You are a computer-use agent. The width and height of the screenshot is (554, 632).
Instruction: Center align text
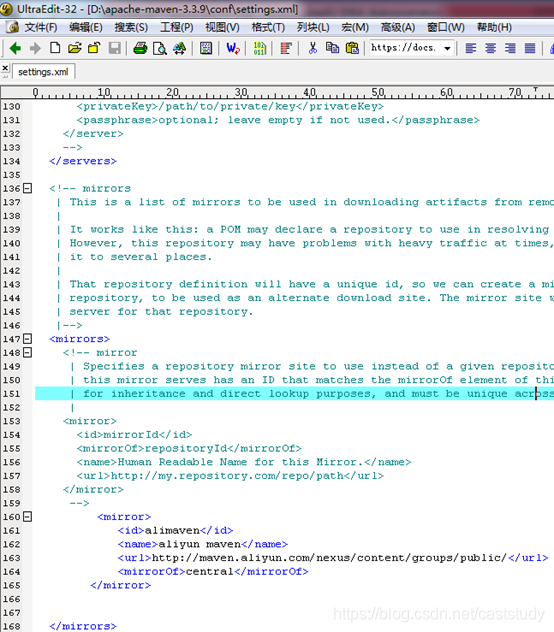click(490, 49)
